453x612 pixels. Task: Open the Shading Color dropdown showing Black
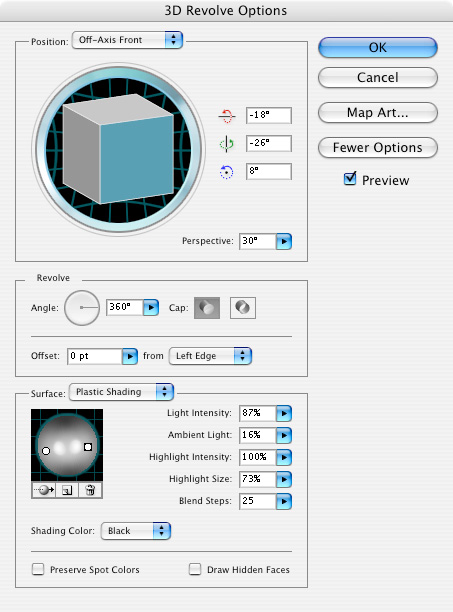tap(136, 531)
